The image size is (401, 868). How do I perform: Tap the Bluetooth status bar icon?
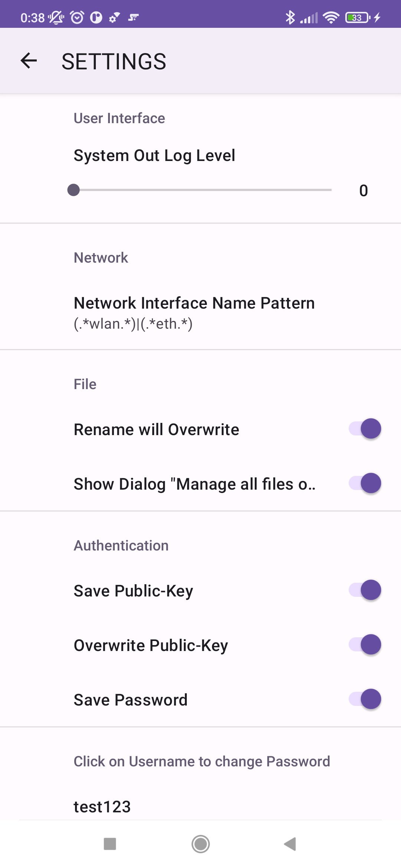(x=290, y=17)
